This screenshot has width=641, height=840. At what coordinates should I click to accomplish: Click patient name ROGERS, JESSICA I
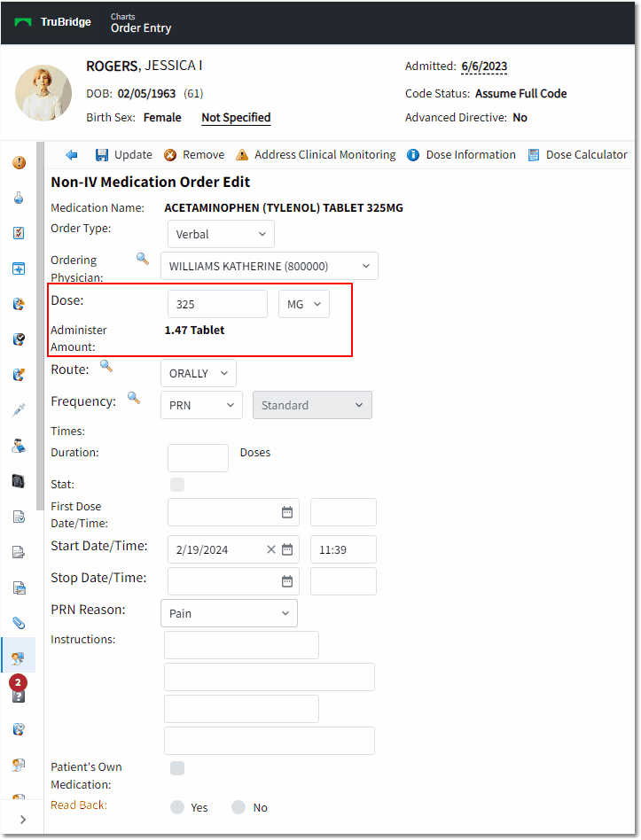coord(145,66)
